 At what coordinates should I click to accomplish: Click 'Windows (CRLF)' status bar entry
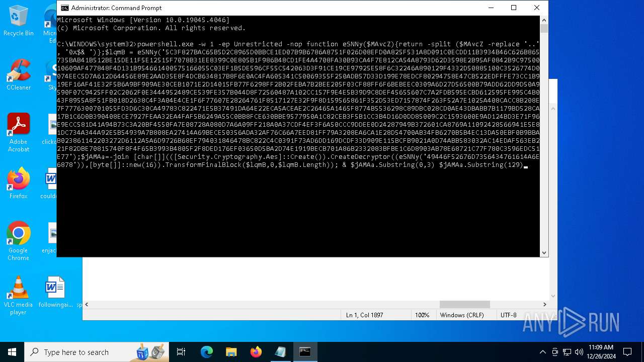462,315
